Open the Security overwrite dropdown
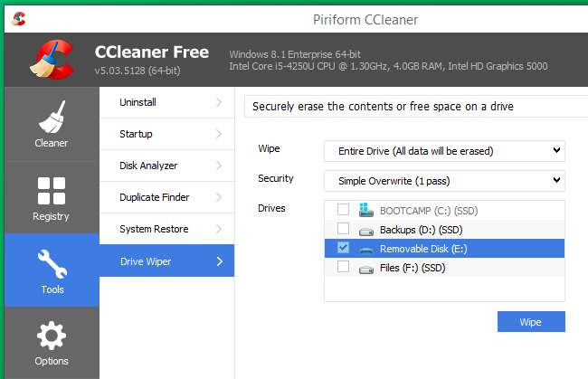This screenshot has width=588, height=379. (x=444, y=181)
